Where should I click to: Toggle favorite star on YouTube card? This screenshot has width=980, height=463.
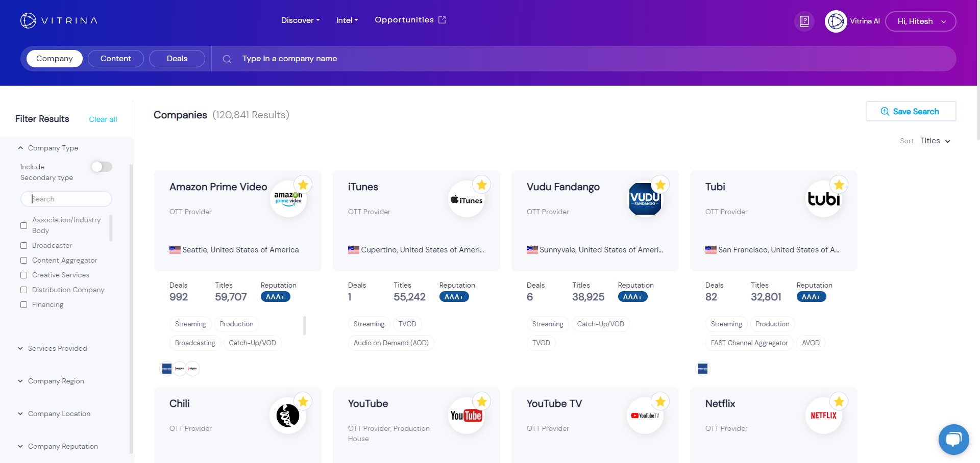click(482, 401)
